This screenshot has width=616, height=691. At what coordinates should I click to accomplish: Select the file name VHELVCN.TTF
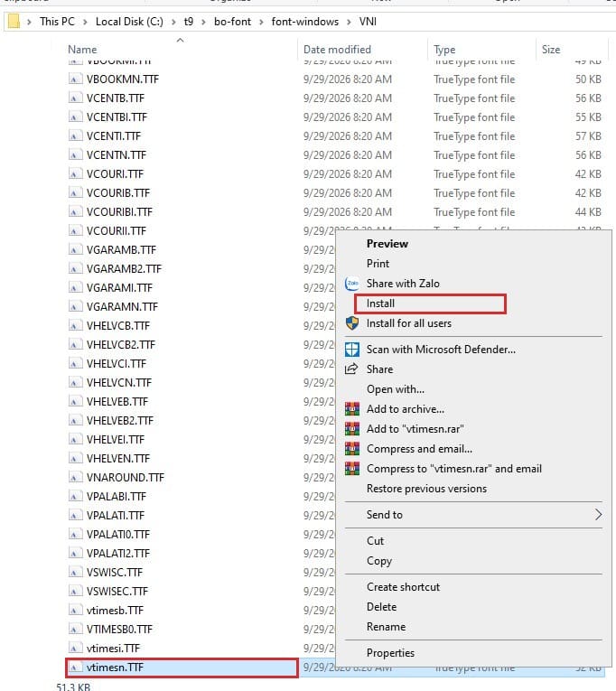[x=118, y=382]
